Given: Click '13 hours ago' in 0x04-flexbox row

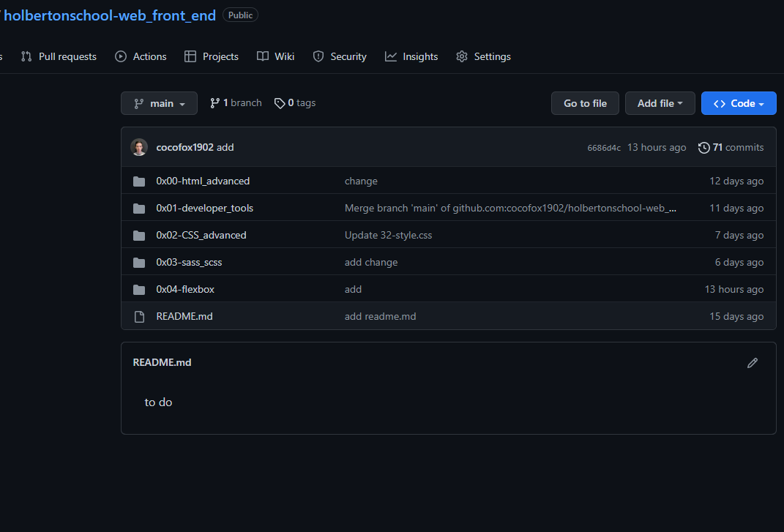Looking at the screenshot, I should 734,289.
